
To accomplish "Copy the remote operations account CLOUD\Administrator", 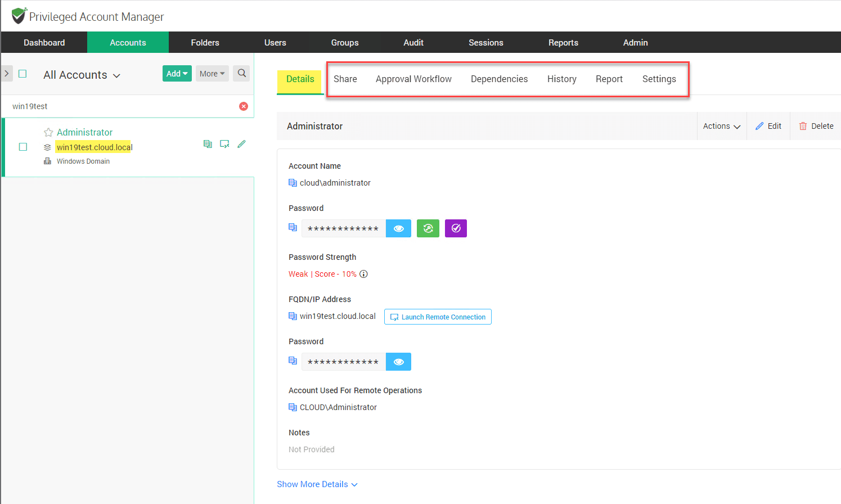I will click(293, 407).
